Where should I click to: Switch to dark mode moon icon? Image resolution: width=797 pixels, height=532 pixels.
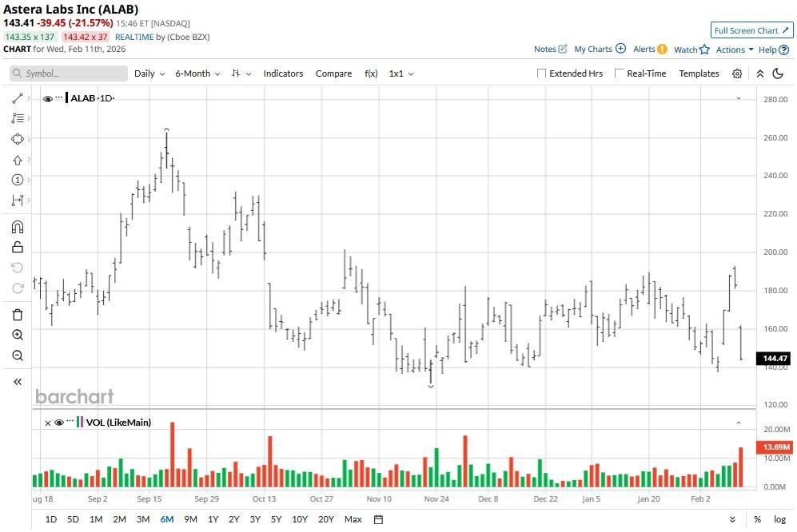click(778, 73)
